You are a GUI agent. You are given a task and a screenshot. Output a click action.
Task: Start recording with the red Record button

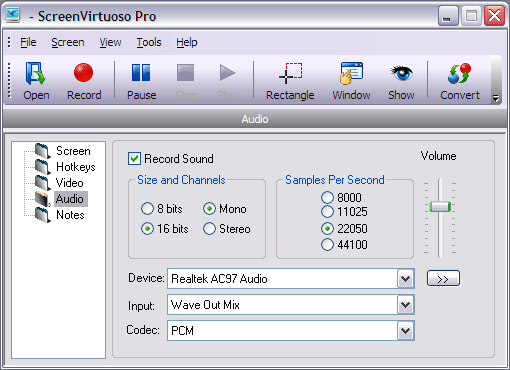[x=83, y=73]
